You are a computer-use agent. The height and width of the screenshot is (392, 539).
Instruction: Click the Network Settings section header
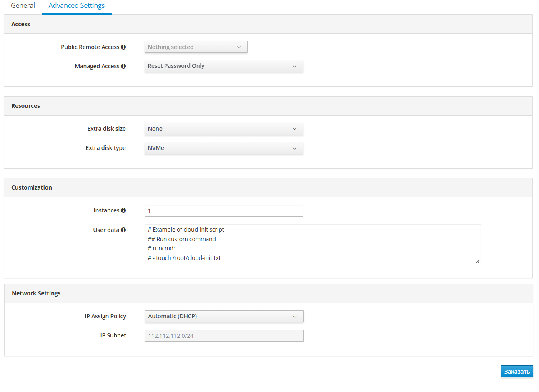coord(36,293)
